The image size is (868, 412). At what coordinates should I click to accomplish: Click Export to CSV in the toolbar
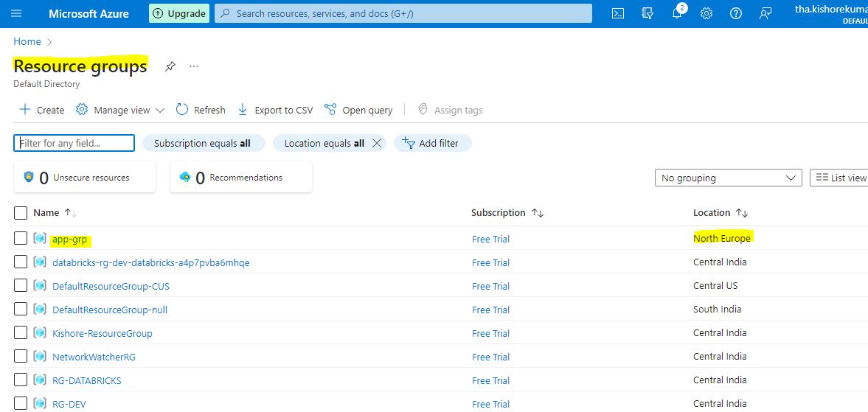pyautogui.click(x=275, y=110)
